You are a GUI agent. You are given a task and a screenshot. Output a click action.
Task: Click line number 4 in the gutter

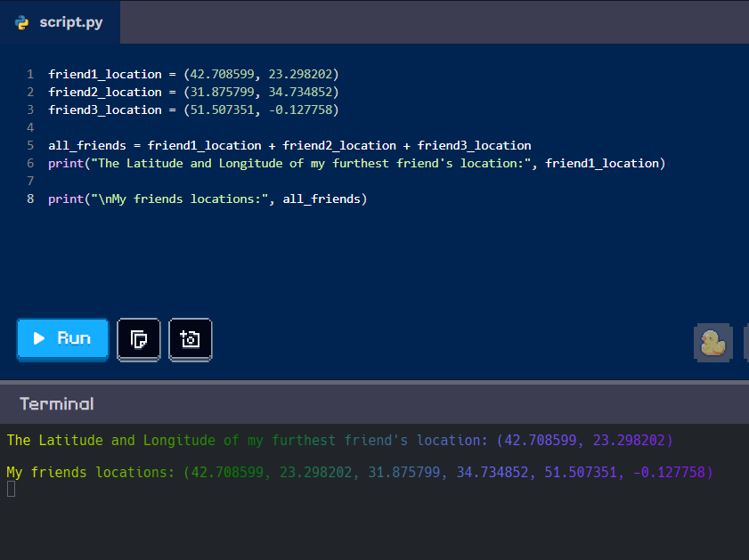[30, 127]
